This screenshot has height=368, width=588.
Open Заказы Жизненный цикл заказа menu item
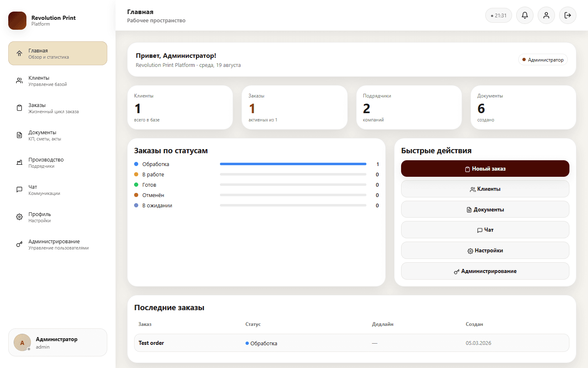[58, 108]
